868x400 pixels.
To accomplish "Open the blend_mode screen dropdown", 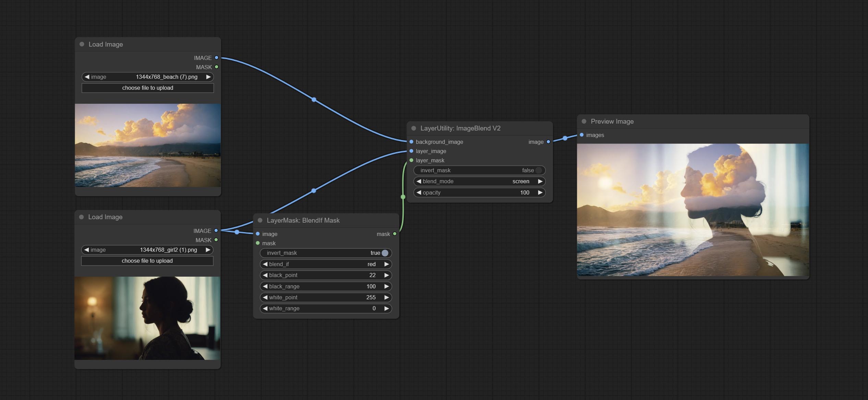I will click(x=479, y=182).
